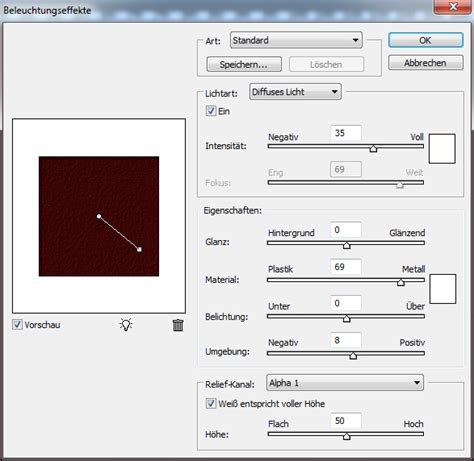Image resolution: width=474 pixels, height=461 pixels.
Task: Click the OK button
Action: 426,40
